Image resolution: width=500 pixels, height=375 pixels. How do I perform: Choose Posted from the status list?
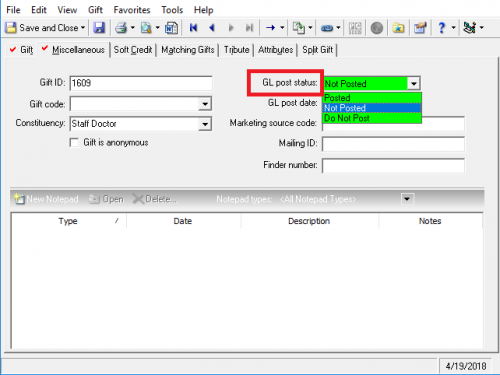pyautogui.click(x=372, y=98)
